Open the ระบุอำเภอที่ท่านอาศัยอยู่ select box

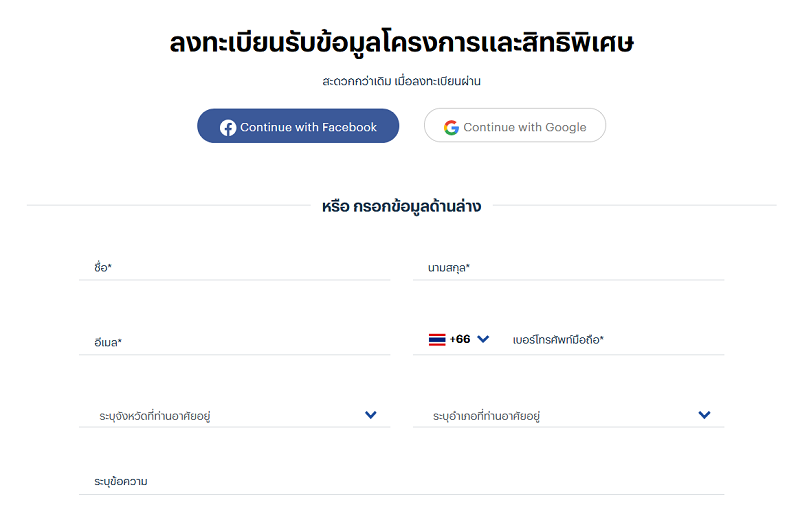pos(568,415)
